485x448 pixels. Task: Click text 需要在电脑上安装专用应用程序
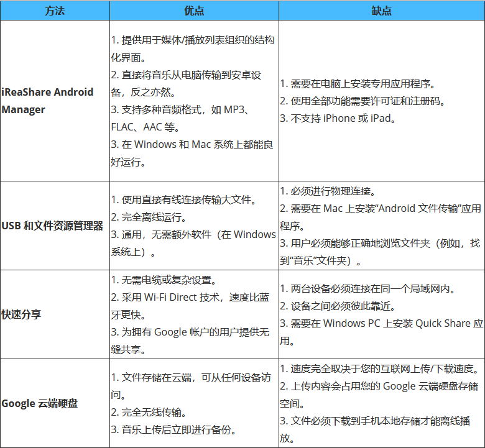point(361,83)
